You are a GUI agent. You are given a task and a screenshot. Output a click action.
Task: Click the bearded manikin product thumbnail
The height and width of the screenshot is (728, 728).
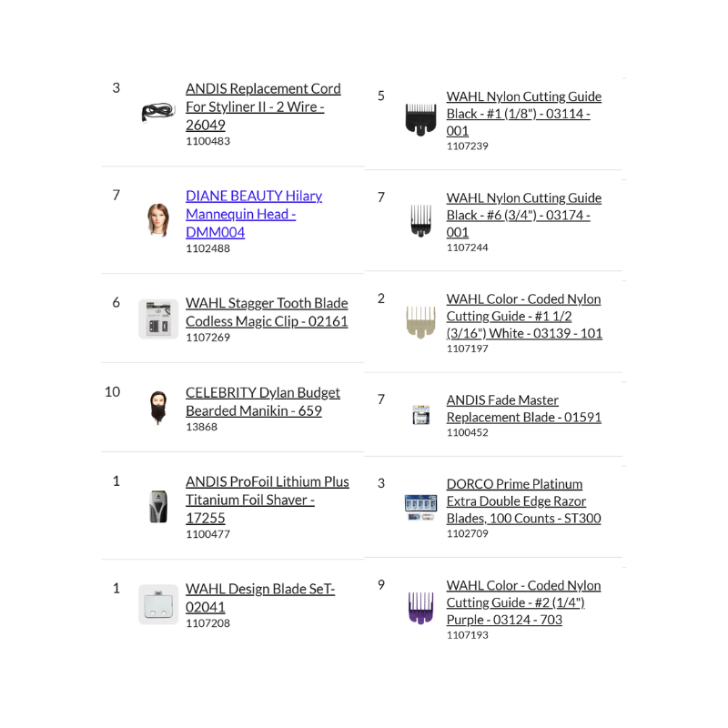click(158, 409)
